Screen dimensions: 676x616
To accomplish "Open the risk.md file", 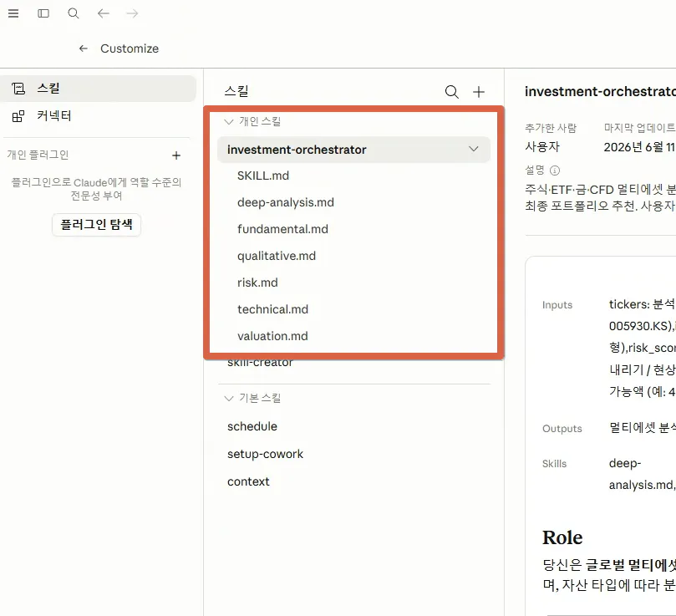I will tap(257, 283).
